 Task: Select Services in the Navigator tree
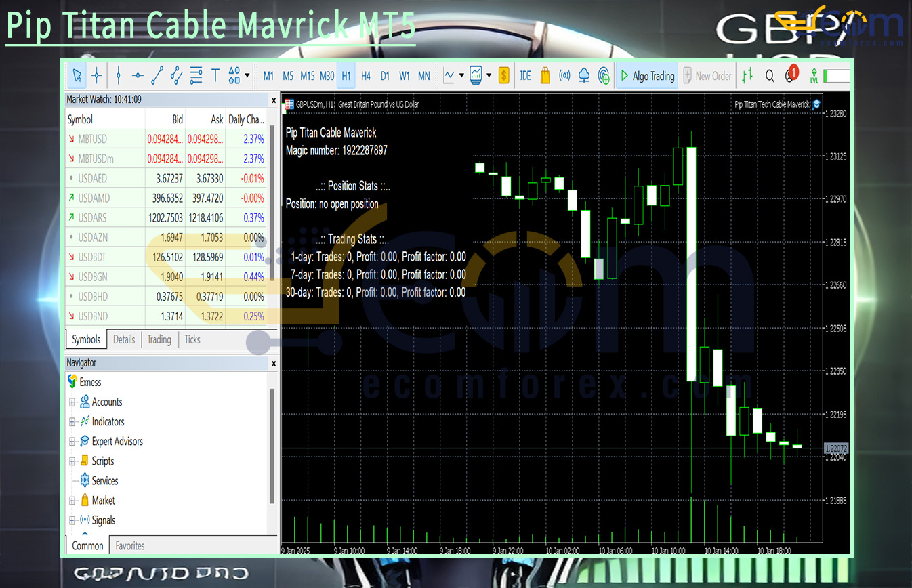point(99,481)
